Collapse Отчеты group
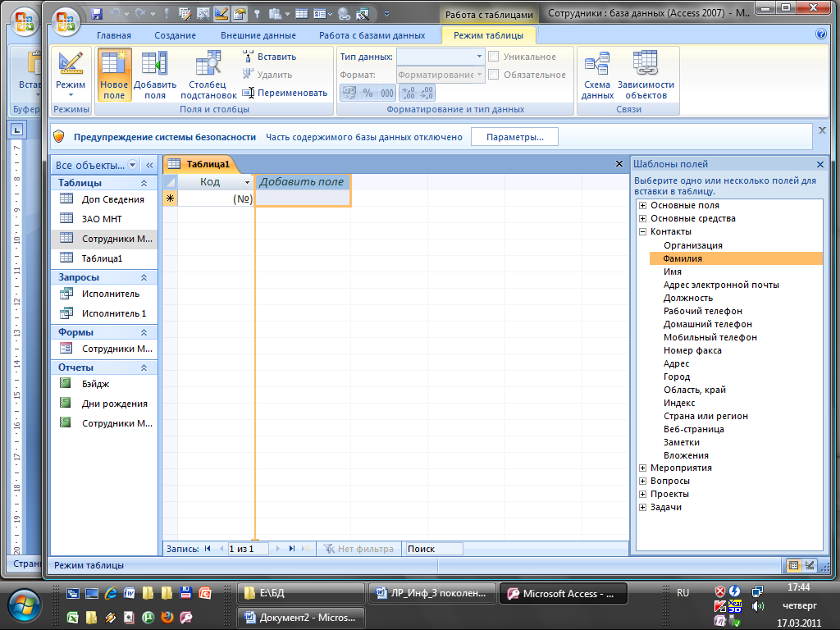The height and width of the screenshot is (630, 840). coord(144,367)
